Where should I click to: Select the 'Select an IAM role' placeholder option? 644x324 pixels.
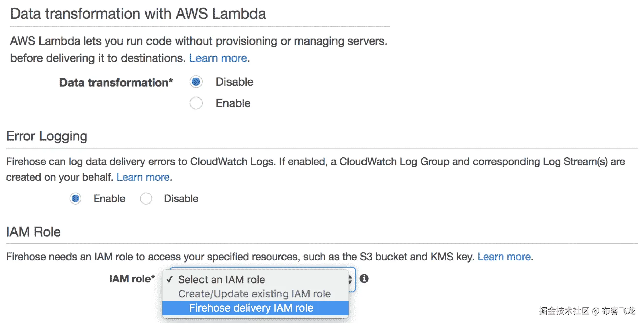pyautogui.click(x=221, y=279)
